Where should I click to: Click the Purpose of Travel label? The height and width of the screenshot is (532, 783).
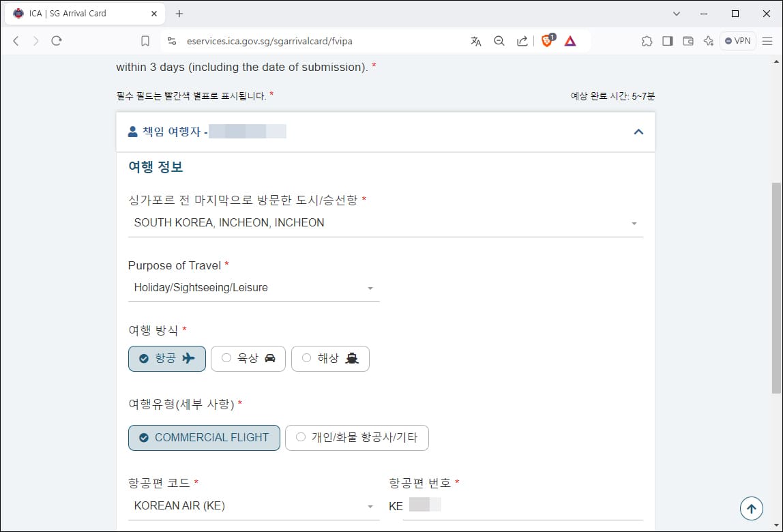point(175,265)
